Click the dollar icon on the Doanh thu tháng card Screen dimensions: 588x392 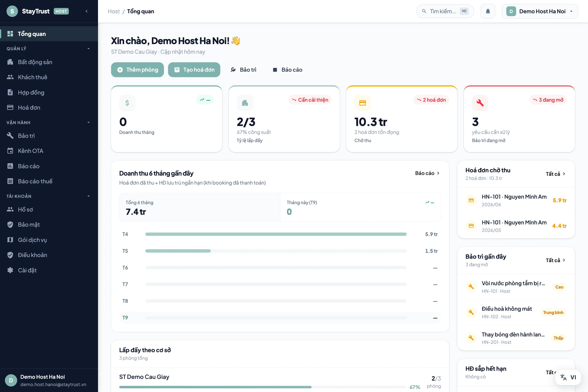[x=127, y=103]
